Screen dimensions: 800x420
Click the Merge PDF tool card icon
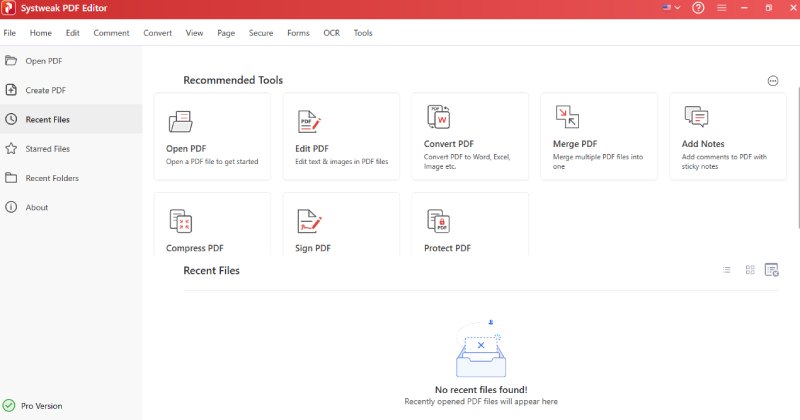567,117
